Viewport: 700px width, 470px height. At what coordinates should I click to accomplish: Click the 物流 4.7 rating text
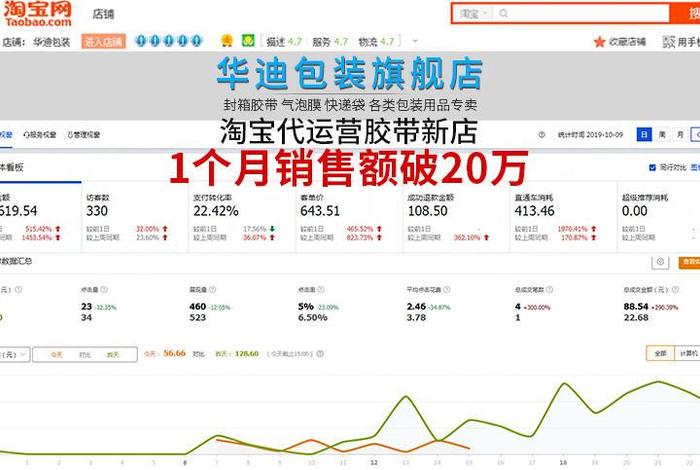coord(376,42)
